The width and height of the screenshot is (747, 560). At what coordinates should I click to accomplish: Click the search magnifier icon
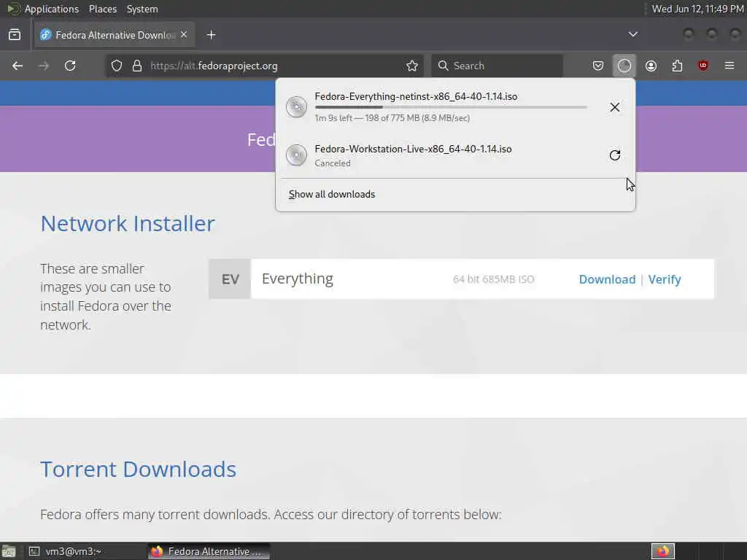coord(443,66)
